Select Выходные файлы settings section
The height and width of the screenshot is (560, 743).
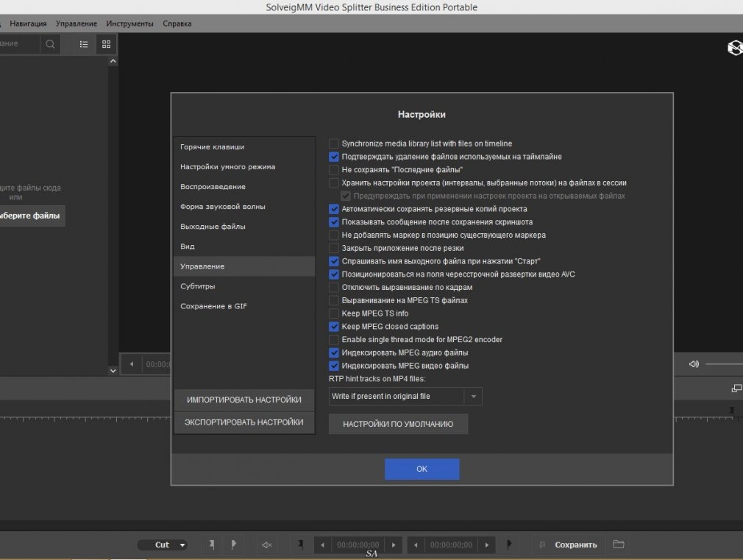[x=244, y=227]
